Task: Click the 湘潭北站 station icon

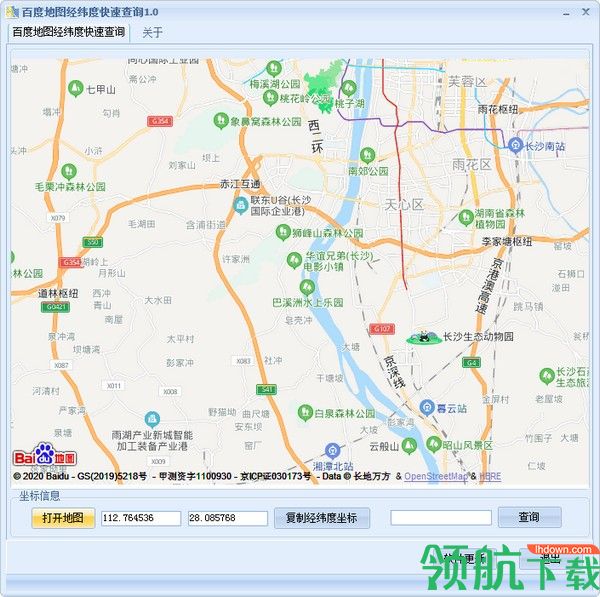Action: (x=333, y=452)
